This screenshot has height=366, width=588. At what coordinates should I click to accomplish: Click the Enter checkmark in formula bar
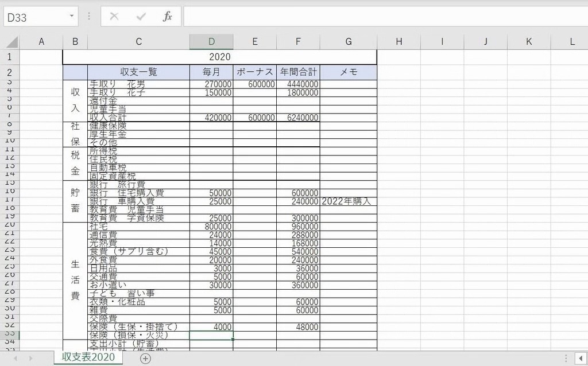point(141,17)
